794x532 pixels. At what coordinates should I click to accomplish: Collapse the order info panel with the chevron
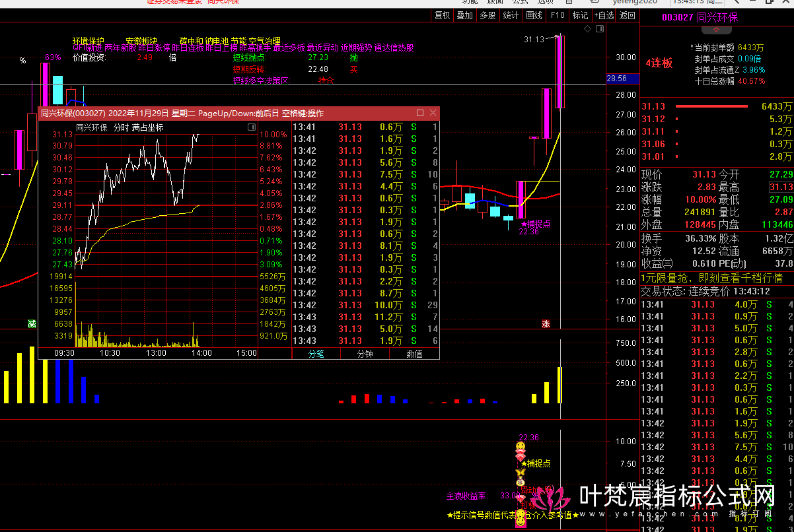[x=717, y=29]
